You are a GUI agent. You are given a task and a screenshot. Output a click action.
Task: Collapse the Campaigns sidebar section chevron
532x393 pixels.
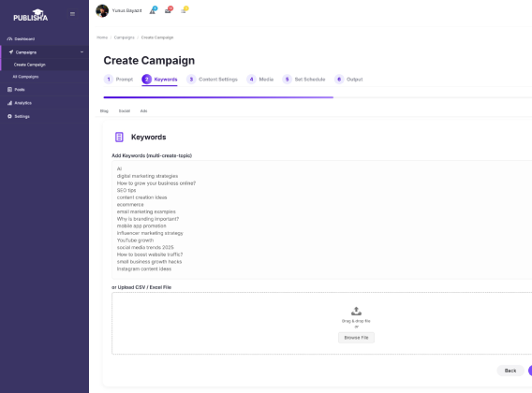[81, 51]
